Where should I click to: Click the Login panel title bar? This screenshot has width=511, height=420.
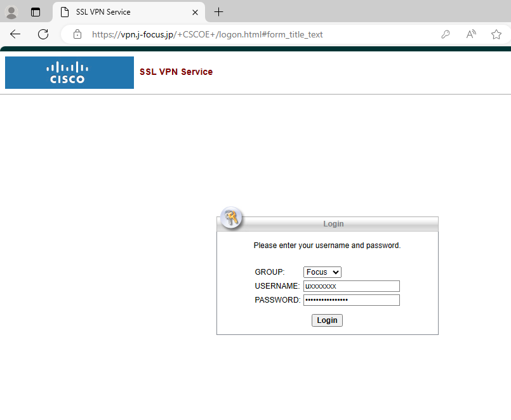pos(328,224)
